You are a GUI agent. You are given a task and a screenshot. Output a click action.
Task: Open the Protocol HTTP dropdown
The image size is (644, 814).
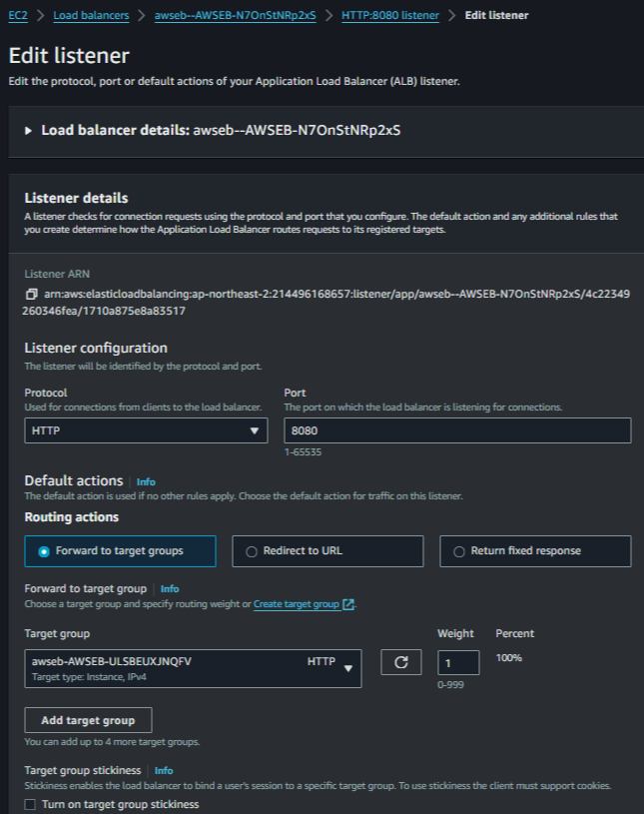(x=146, y=430)
